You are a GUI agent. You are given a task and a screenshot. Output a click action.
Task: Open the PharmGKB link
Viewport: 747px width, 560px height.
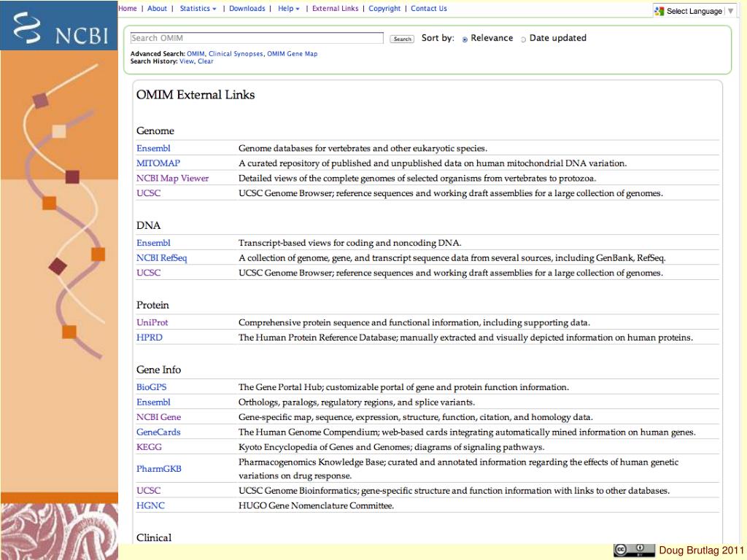coord(158,469)
